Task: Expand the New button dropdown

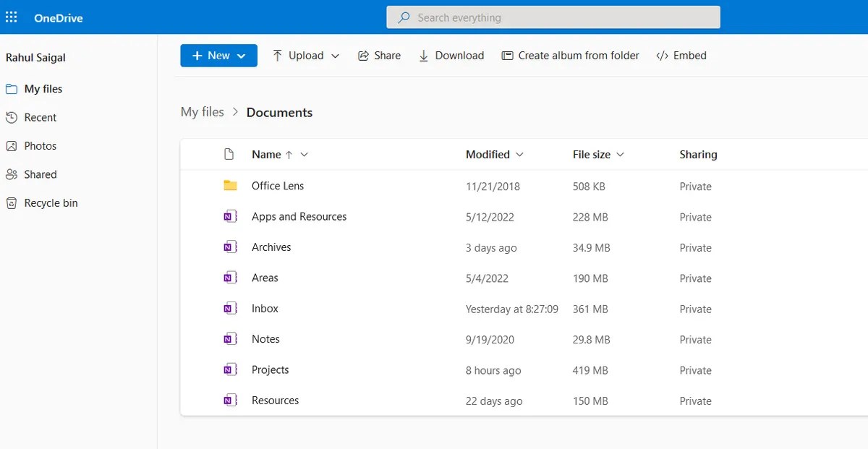Action: click(x=239, y=55)
